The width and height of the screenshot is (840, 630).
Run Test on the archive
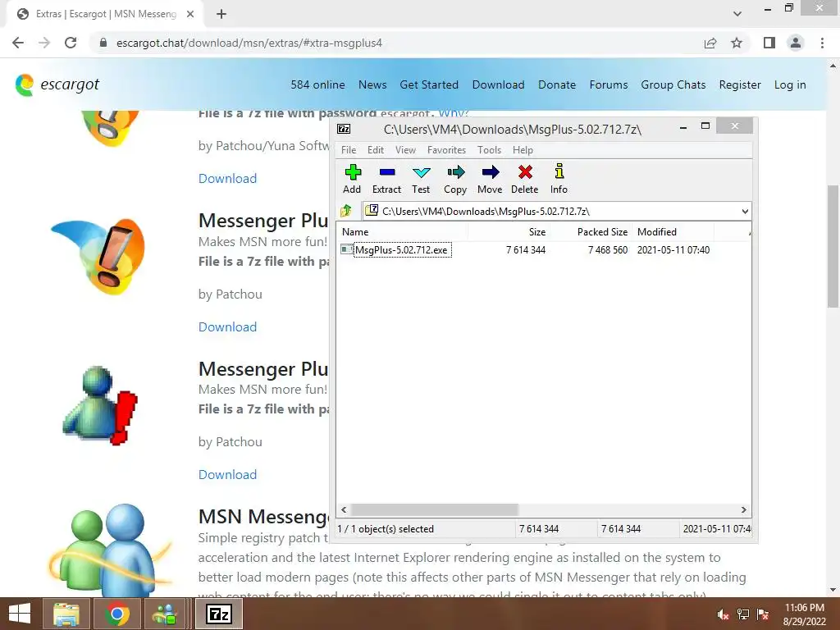click(421, 179)
